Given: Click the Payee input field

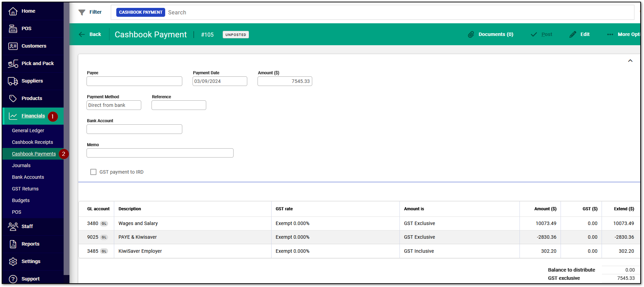Looking at the screenshot, I should (x=134, y=81).
